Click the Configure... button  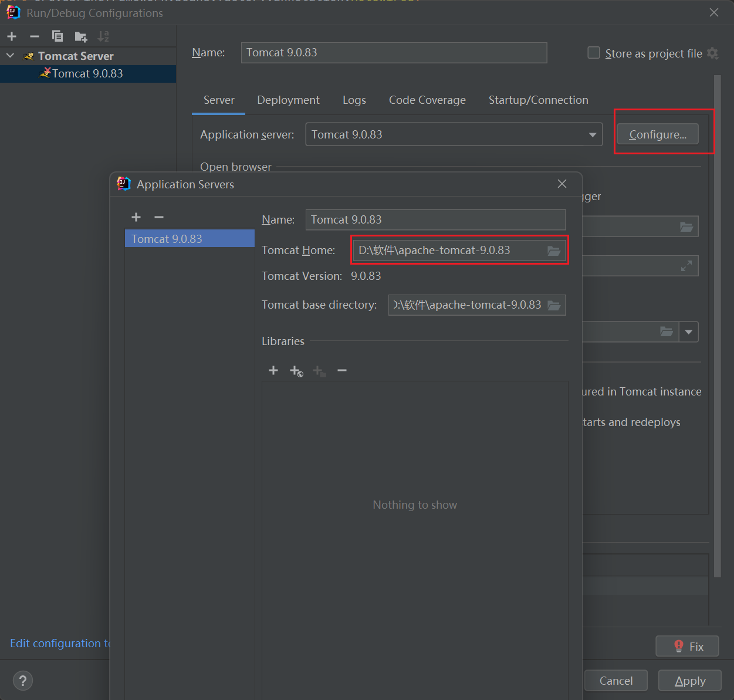[657, 134]
